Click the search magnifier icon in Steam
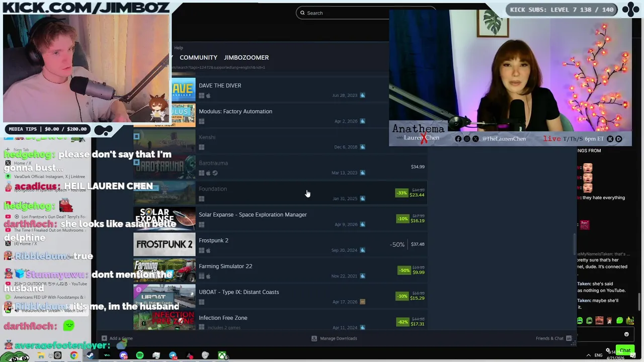Viewport: 644px width, 362px height. 302,13
